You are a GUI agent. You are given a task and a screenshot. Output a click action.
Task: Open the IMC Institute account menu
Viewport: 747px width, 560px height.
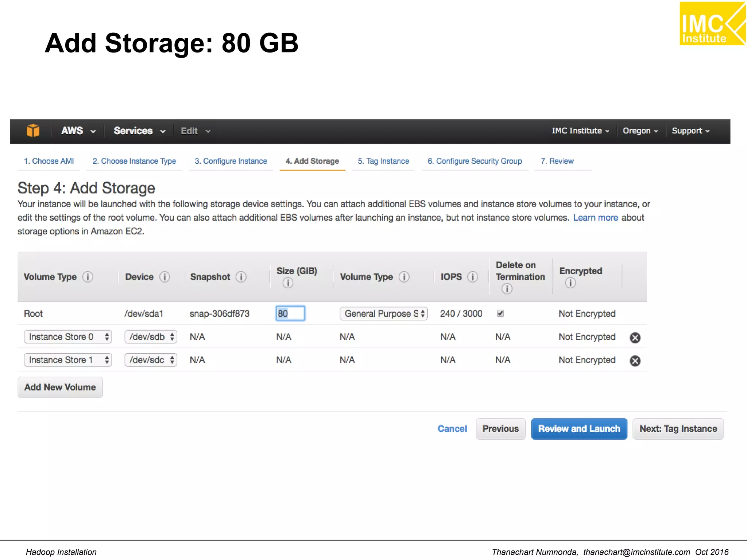point(580,131)
